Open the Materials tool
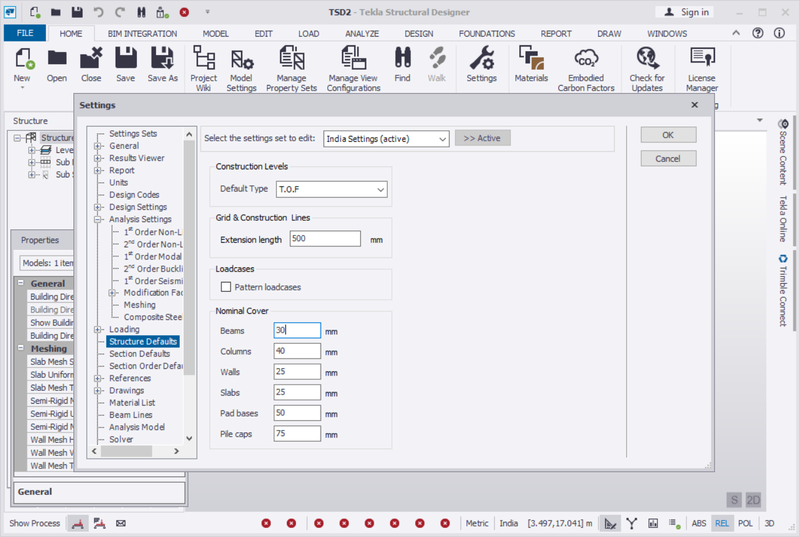 click(531, 65)
